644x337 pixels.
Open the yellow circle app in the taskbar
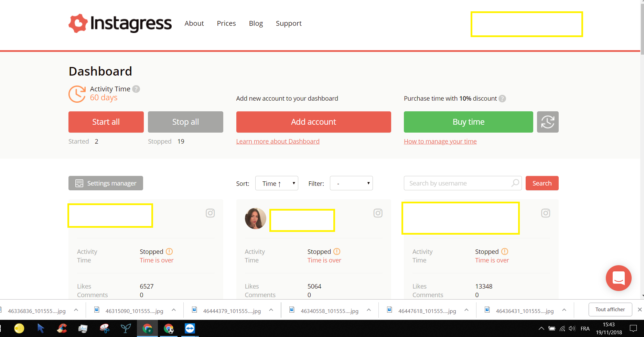19,329
